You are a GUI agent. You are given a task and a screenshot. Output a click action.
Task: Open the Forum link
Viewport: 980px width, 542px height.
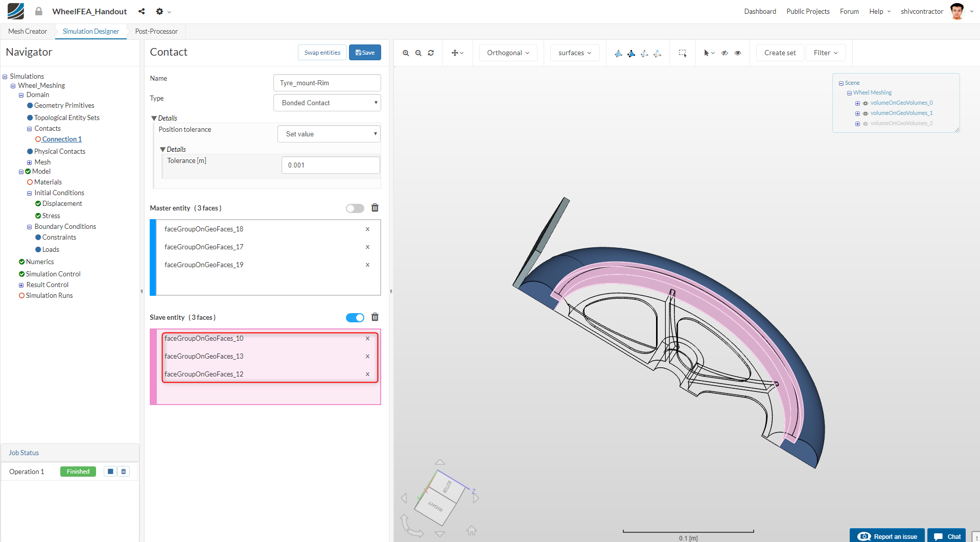pos(849,11)
